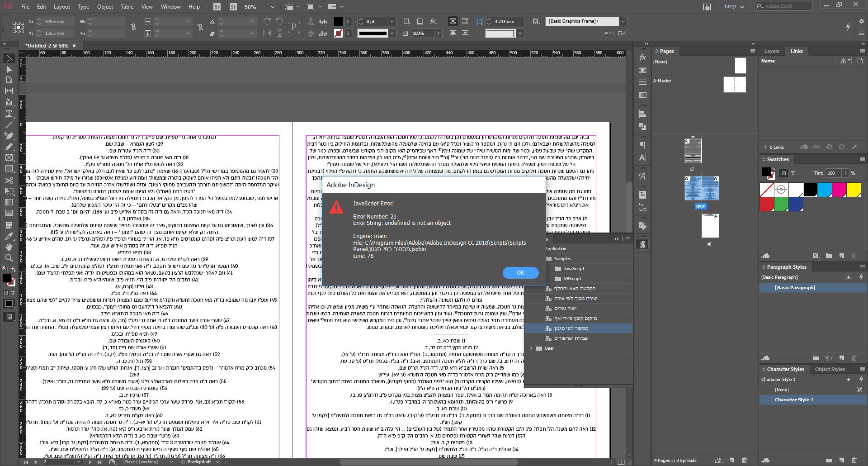Switch to the Layers panel tab
The image size is (868, 466).
point(772,51)
